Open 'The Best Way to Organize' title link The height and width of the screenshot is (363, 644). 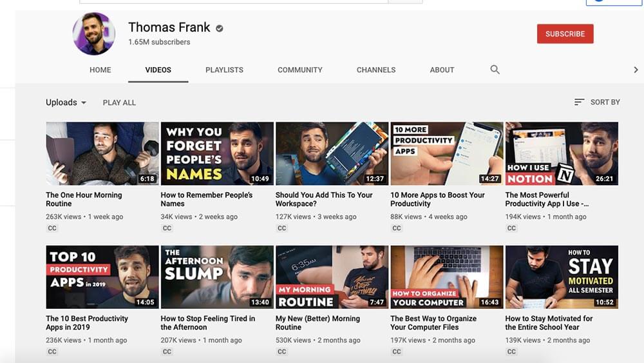click(x=433, y=323)
